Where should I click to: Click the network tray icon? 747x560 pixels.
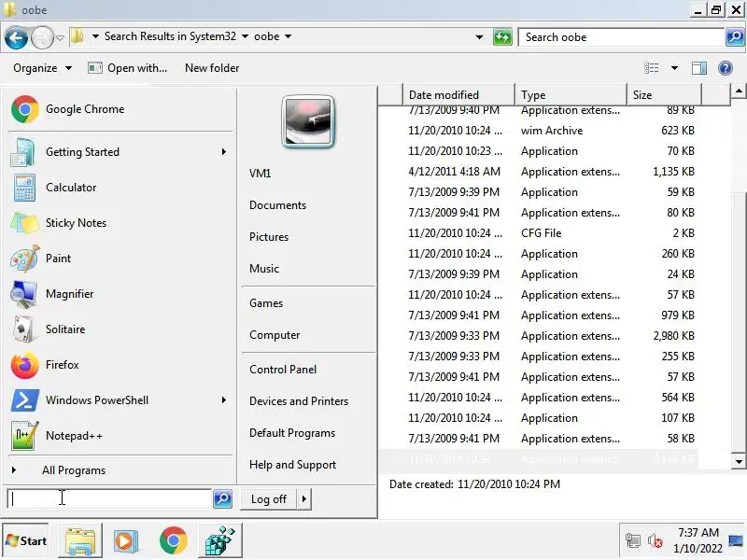click(633, 541)
